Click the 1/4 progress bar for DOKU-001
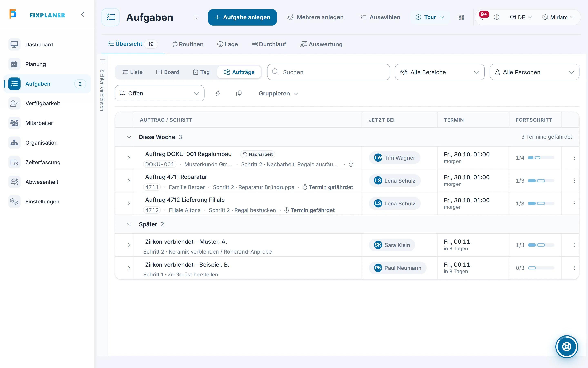Screen dimensions: 588x368 click(x=541, y=158)
